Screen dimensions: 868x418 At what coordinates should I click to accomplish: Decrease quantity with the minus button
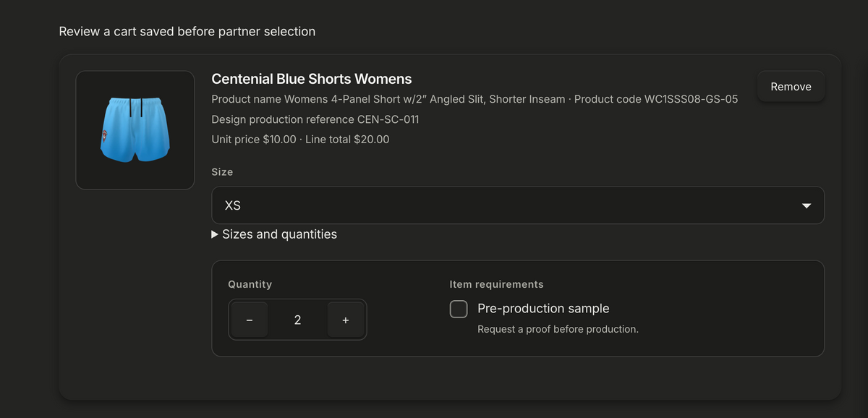250,320
